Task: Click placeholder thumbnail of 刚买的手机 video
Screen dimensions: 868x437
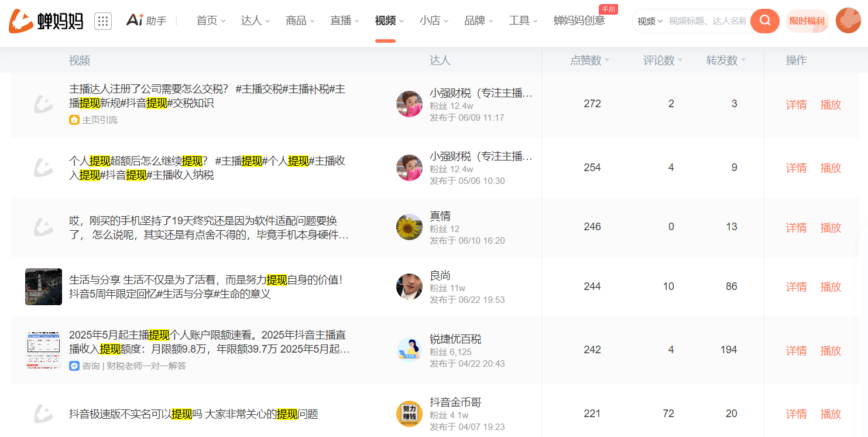Action: [x=43, y=227]
